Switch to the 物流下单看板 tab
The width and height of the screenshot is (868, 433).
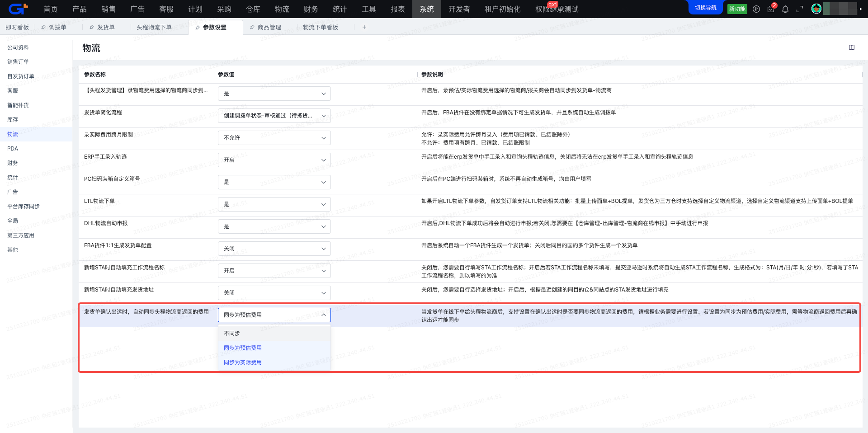click(x=321, y=28)
